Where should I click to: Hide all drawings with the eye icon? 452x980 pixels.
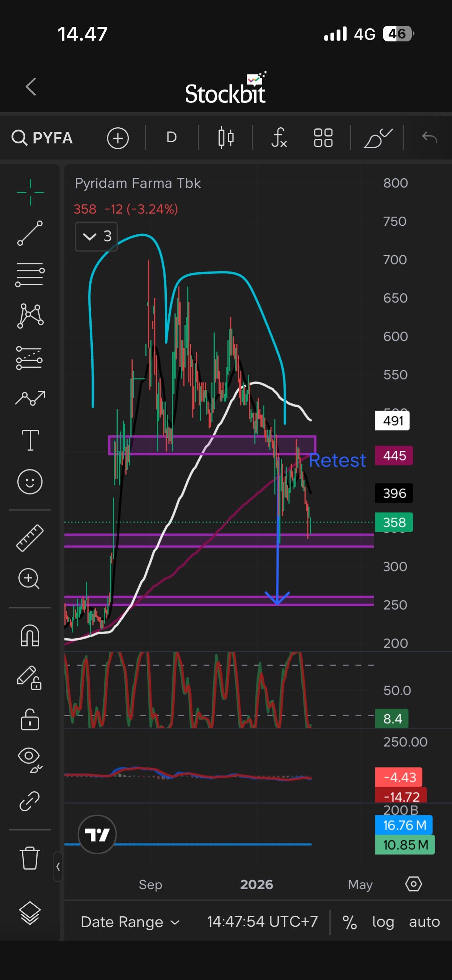tap(30, 760)
